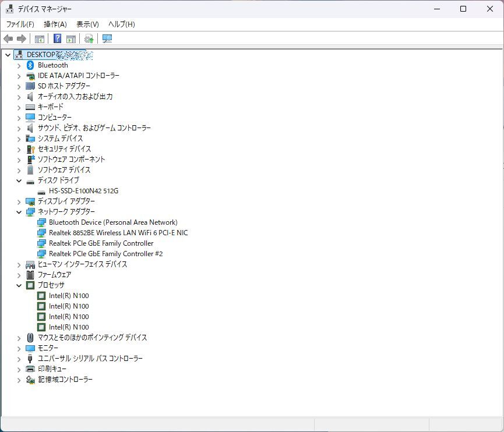Image resolution: width=504 pixels, height=432 pixels.
Task: Click the ディスク ドライブ category icon
Action: [x=30, y=182]
